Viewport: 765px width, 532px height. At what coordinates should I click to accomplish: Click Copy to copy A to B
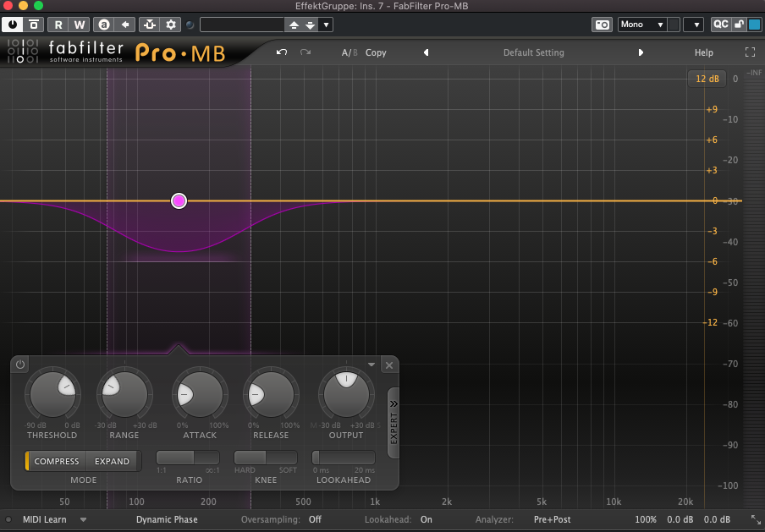coord(376,52)
